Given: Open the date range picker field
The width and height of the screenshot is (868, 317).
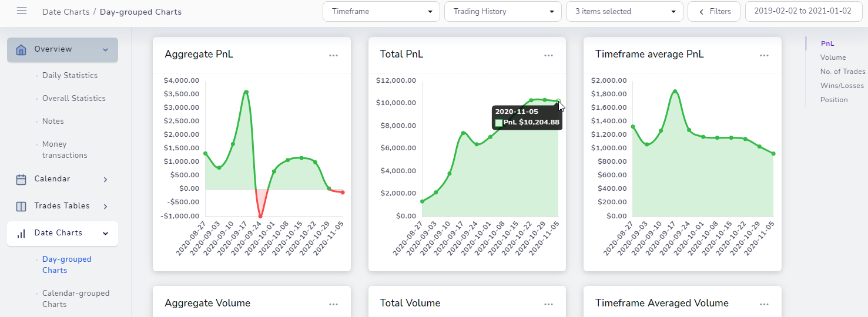Looking at the screenshot, I should coord(802,11).
